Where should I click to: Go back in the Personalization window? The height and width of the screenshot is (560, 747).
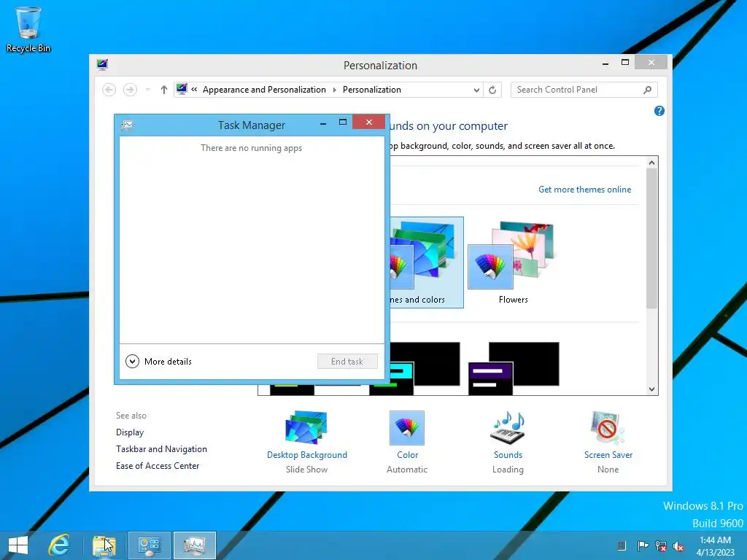(x=109, y=90)
